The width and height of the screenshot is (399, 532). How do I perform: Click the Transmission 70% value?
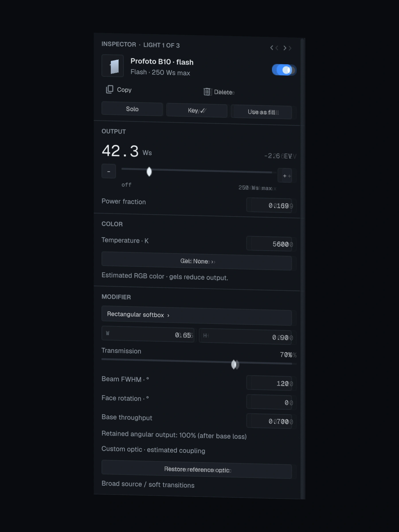pyautogui.click(x=286, y=355)
